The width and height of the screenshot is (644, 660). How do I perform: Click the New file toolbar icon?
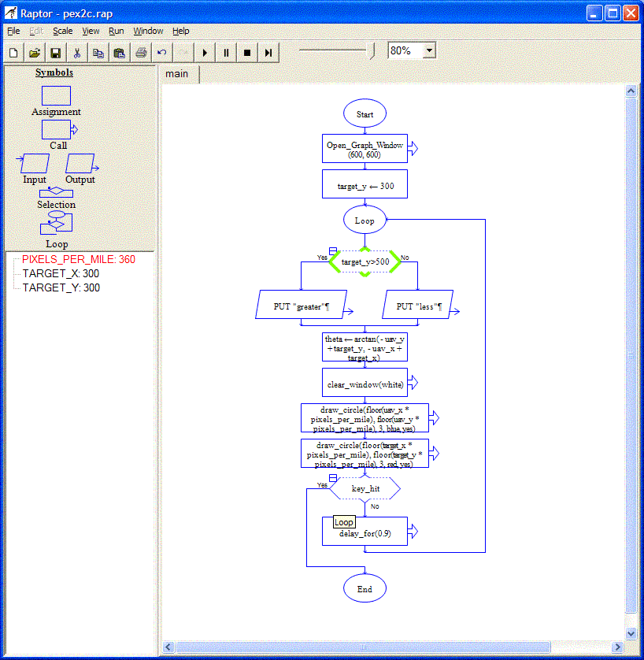click(13, 53)
